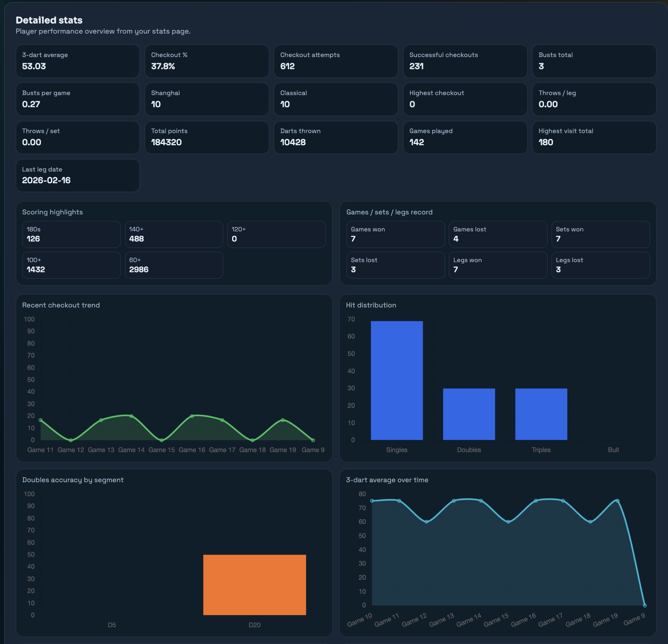This screenshot has width=668, height=644.
Task: Click the Highest visit total card showing 180
Action: point(594,137)
